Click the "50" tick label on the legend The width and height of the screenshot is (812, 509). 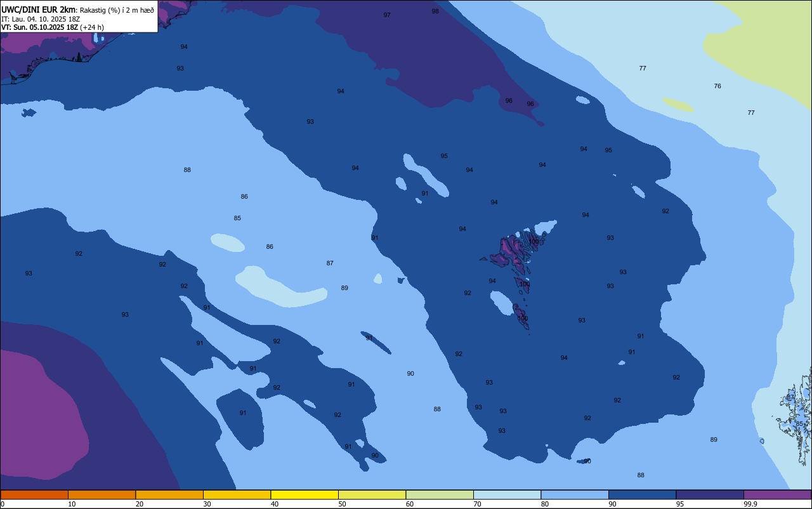(343, 504)
